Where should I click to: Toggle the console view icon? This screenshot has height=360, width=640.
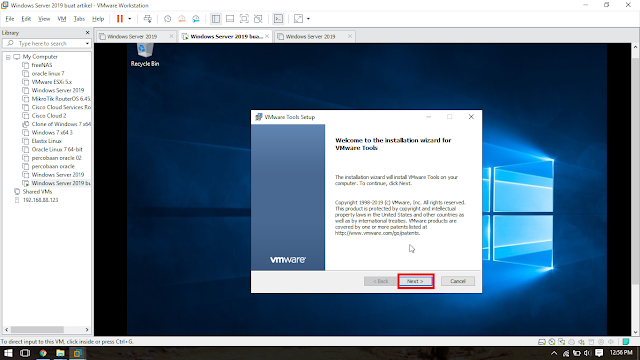[x=278, y=19]
